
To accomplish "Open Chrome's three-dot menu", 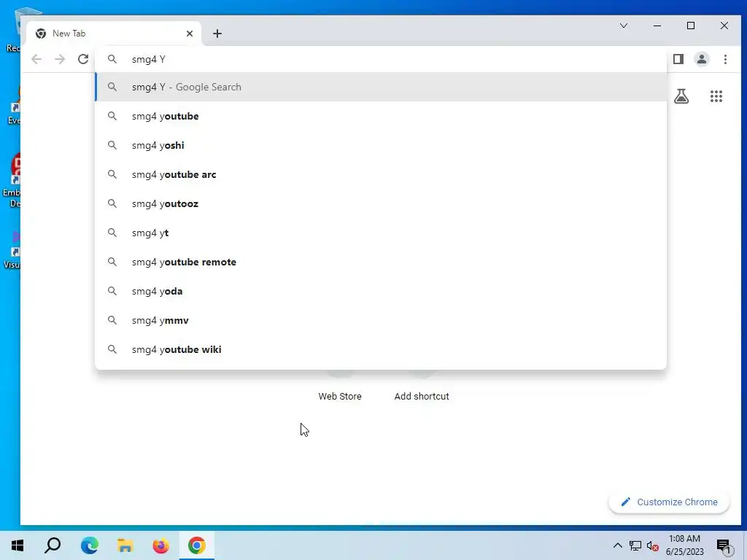I will (725, 59).
